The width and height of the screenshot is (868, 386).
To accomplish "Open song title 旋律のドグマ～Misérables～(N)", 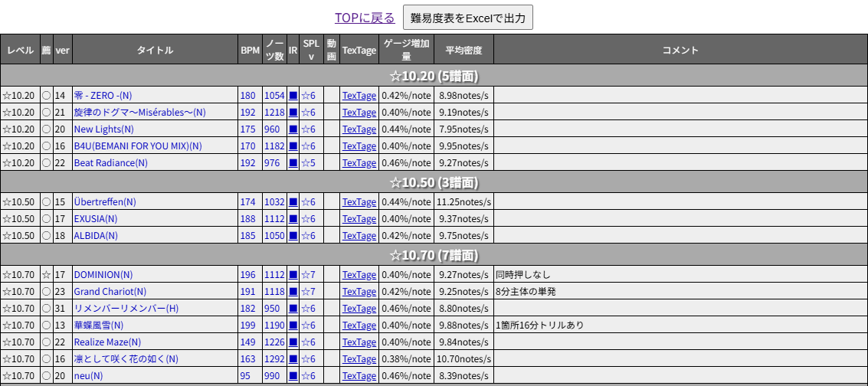I will (x=139, y=113).
